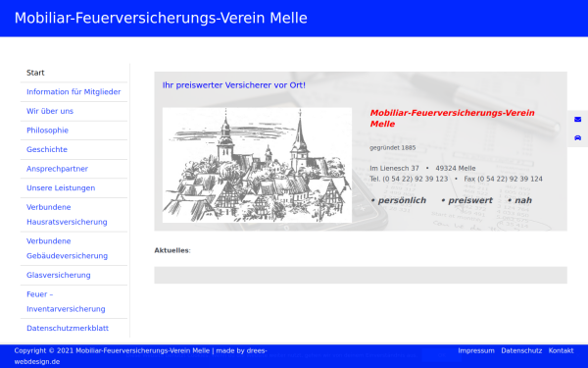Navigate to Ansprechpartner

click(x=57, y=169)
